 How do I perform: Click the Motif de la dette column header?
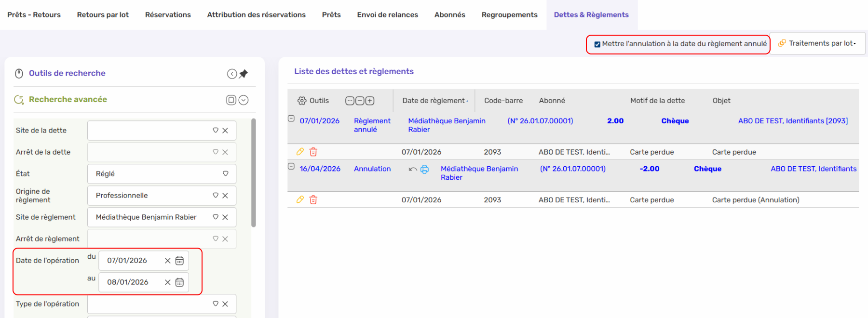(x=657, y=101)
